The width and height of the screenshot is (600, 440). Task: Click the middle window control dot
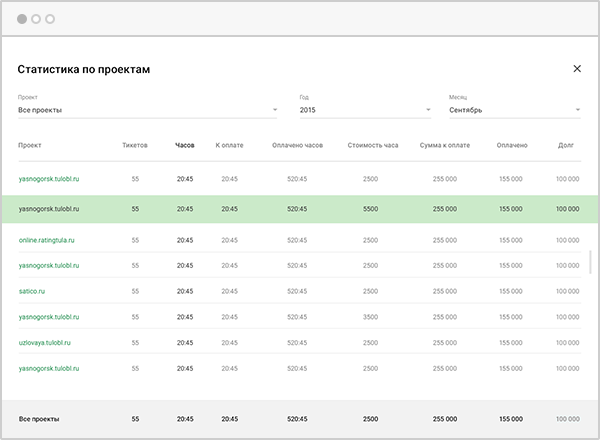click(x=36, y=19)
